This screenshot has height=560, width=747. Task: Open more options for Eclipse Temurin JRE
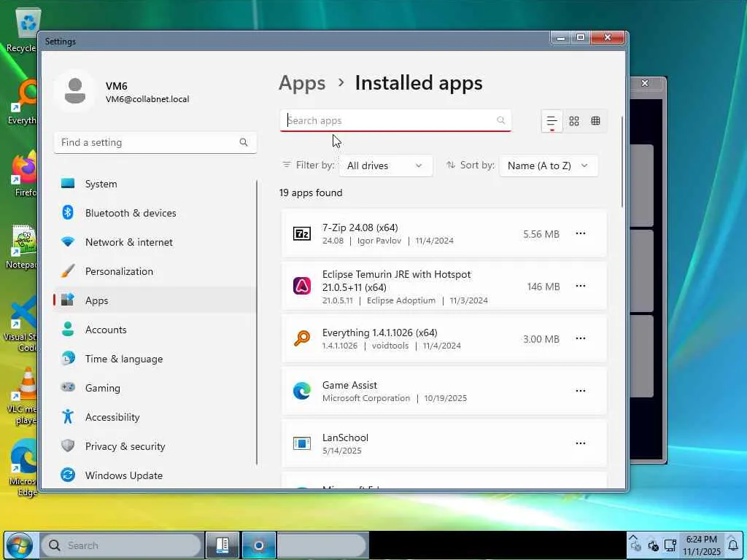pos(580,286)
